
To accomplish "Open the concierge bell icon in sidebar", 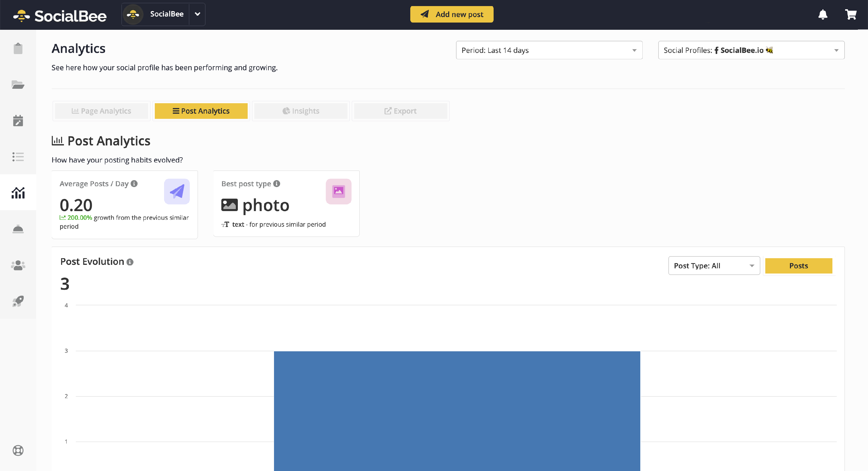I will pos(18,229).
